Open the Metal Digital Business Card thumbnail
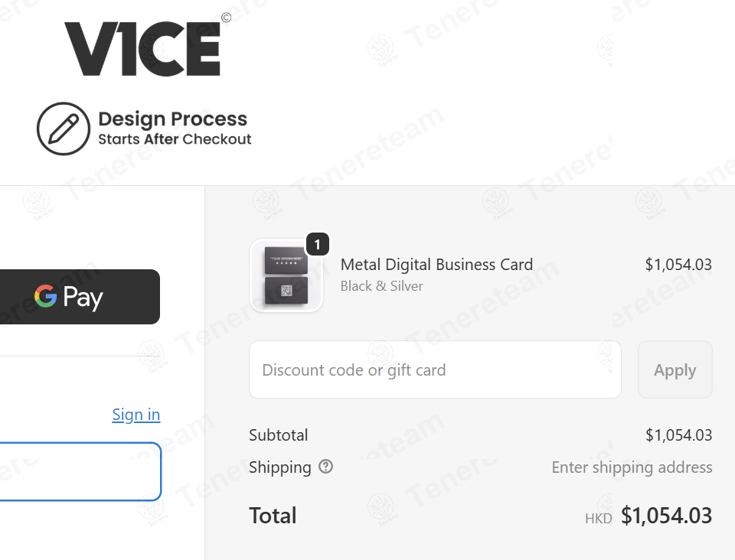Screen dimensions: 735x560 [286, 276]
